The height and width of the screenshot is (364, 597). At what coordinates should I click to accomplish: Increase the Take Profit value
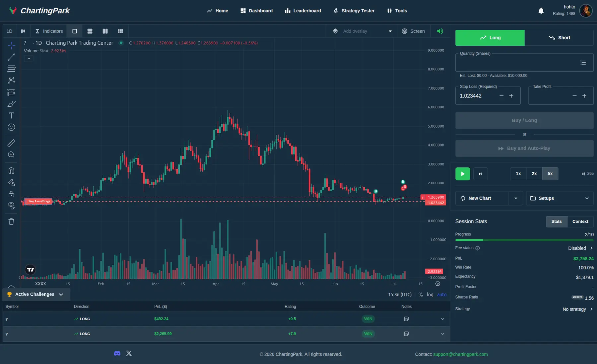(x=584, y=96)
